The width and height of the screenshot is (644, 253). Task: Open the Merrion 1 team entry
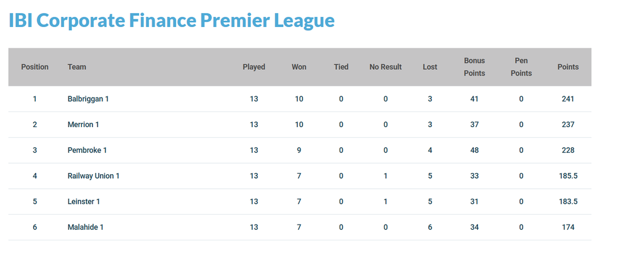click(84, 125)
